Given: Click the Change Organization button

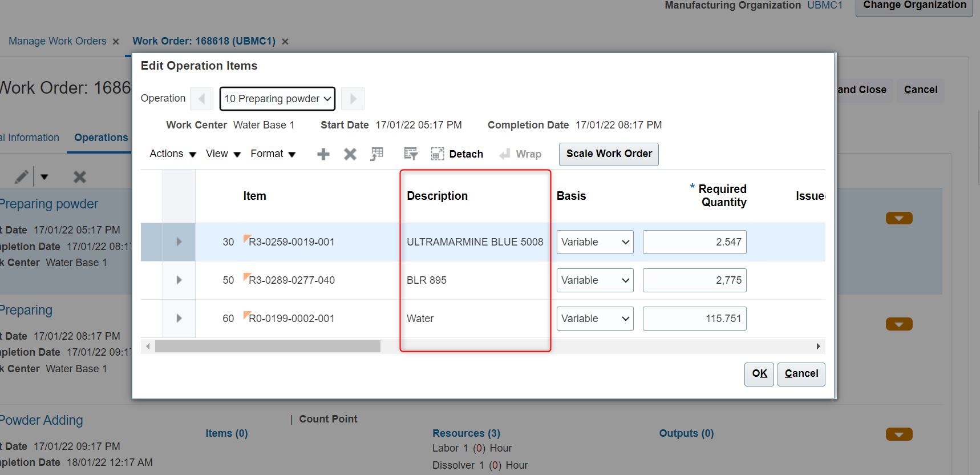Looking at the screenshot, I should tap(914, 6).
